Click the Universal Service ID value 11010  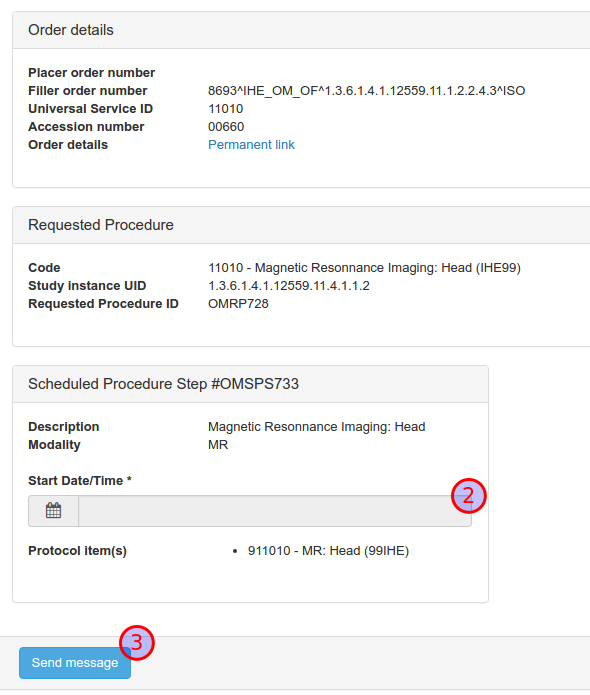pos(226,109)
